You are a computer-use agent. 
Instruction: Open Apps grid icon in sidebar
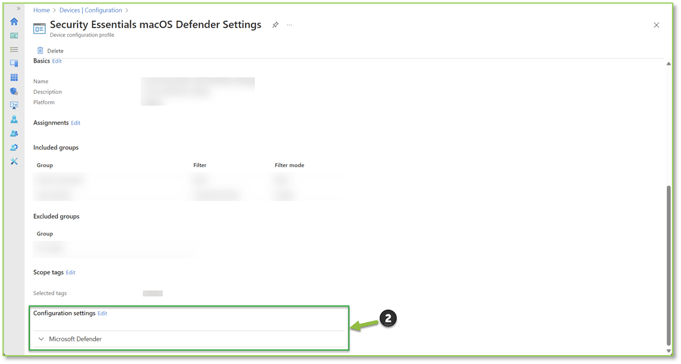[x=14, y=77]
